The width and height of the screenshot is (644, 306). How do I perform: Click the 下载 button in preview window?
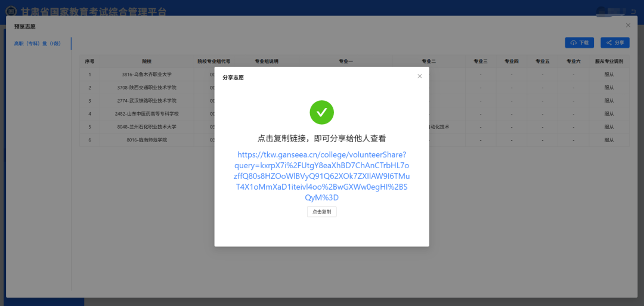[x=580, y=42]
